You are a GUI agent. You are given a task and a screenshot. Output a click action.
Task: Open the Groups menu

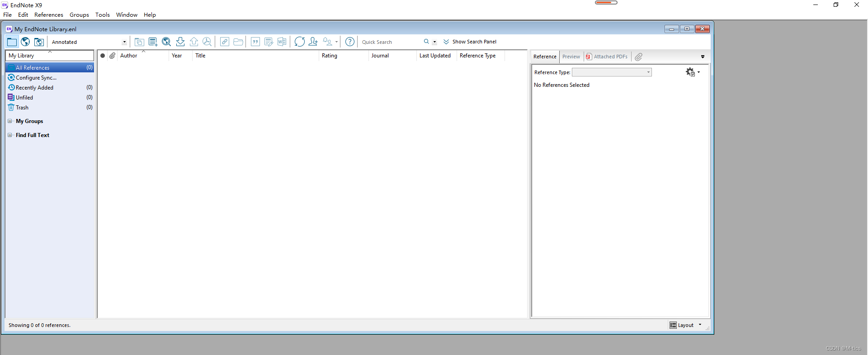[x=79, y=15]
